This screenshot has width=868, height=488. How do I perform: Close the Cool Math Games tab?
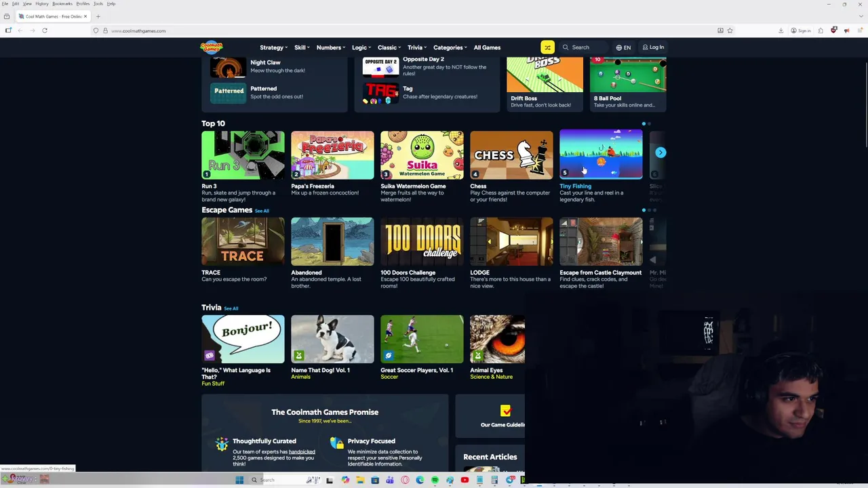pyautogui.click(x=85, y=16)
